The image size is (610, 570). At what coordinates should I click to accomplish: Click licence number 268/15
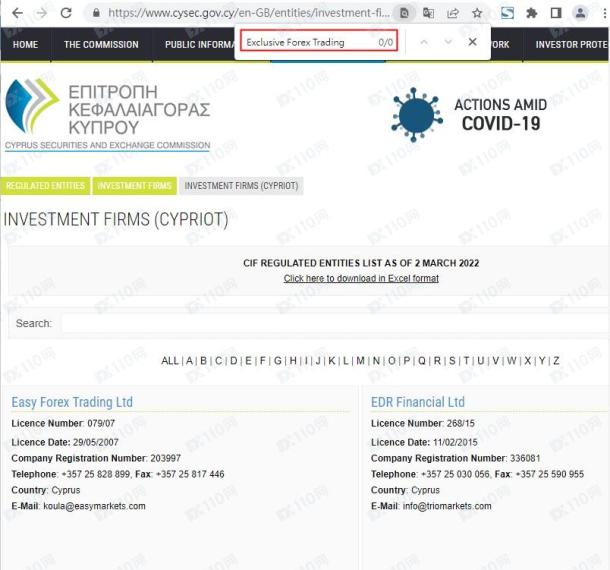(x=461, y=423)
